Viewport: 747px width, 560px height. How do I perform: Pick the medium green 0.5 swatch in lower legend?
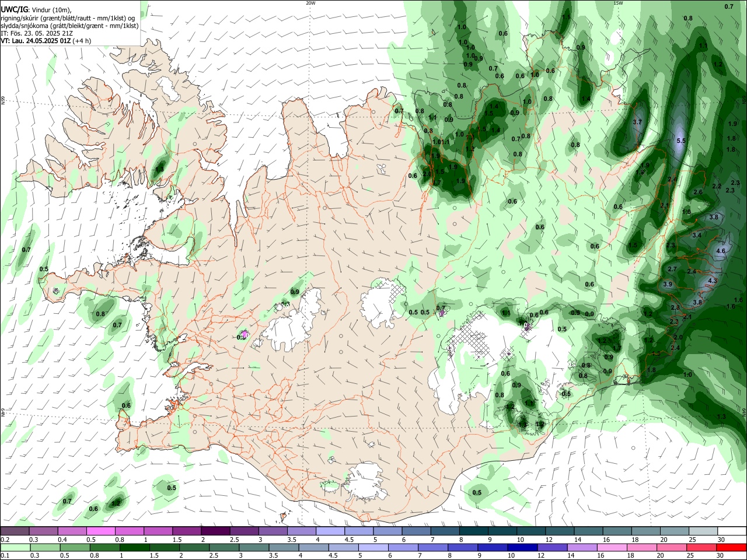(x=75, y=547)
